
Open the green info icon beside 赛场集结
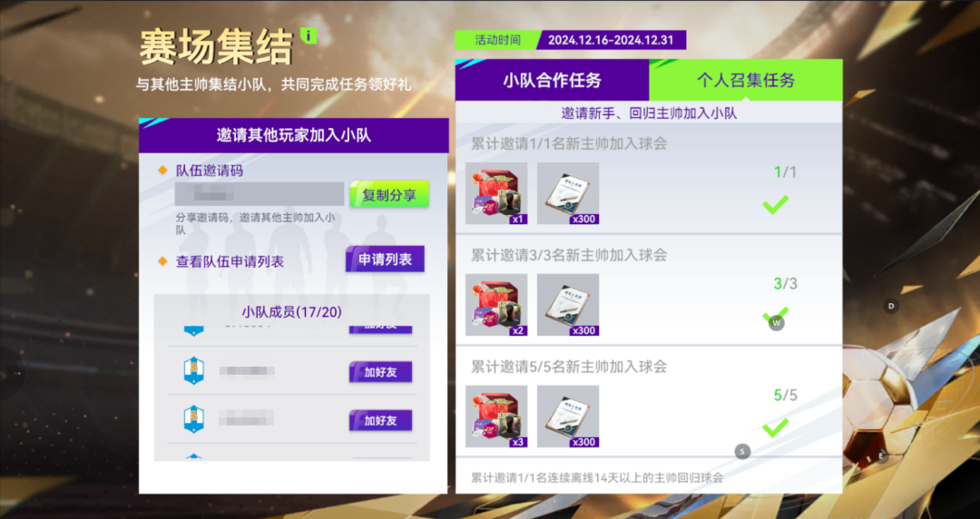point(309,35)
